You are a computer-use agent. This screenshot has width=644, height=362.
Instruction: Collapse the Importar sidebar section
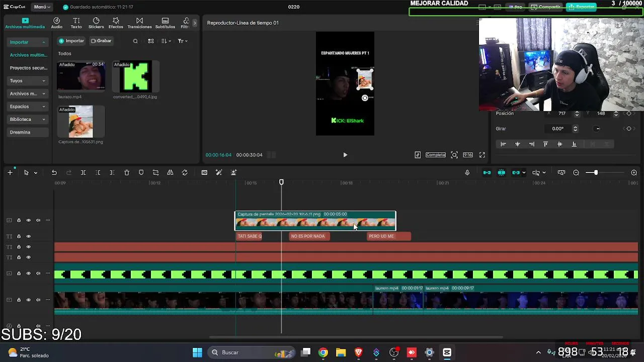tap(28, 42)
